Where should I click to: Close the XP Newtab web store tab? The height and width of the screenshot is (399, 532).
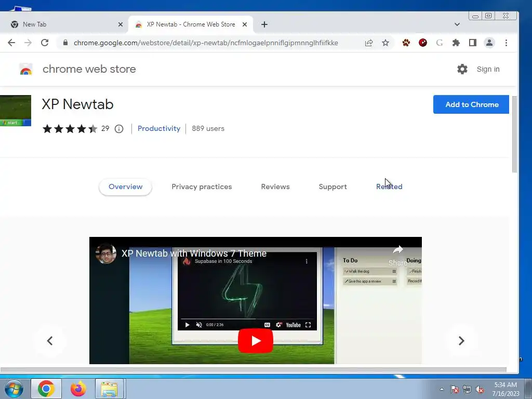245,24
